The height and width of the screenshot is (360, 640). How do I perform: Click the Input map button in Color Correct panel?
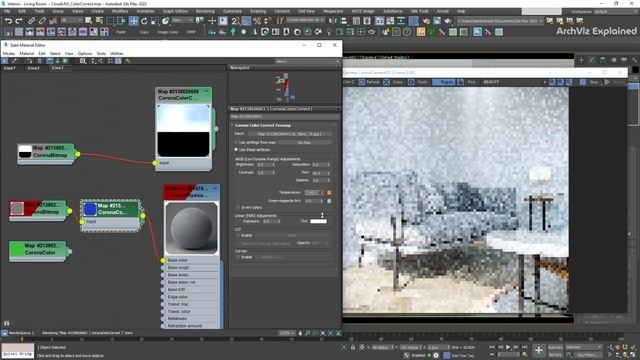(289, 133)
